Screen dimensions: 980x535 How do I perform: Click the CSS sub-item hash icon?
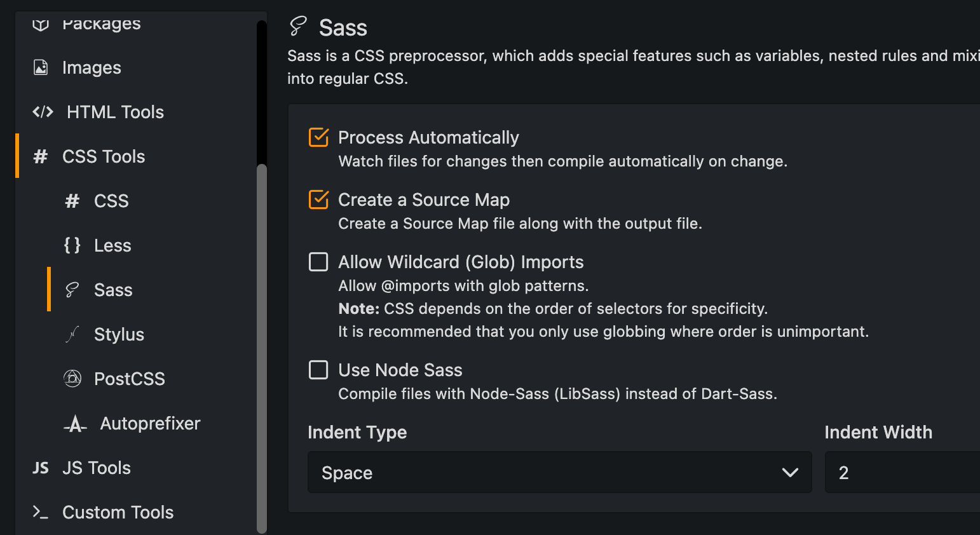point(72,201)
